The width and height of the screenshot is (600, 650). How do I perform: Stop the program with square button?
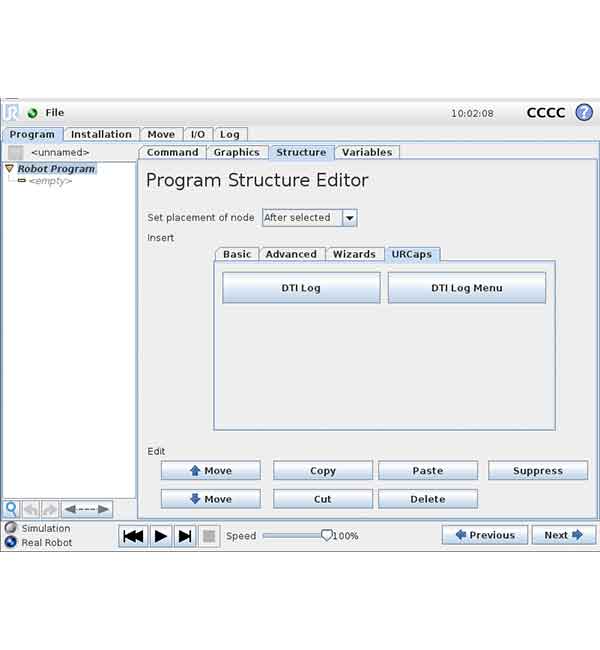[x=209, y=536]
